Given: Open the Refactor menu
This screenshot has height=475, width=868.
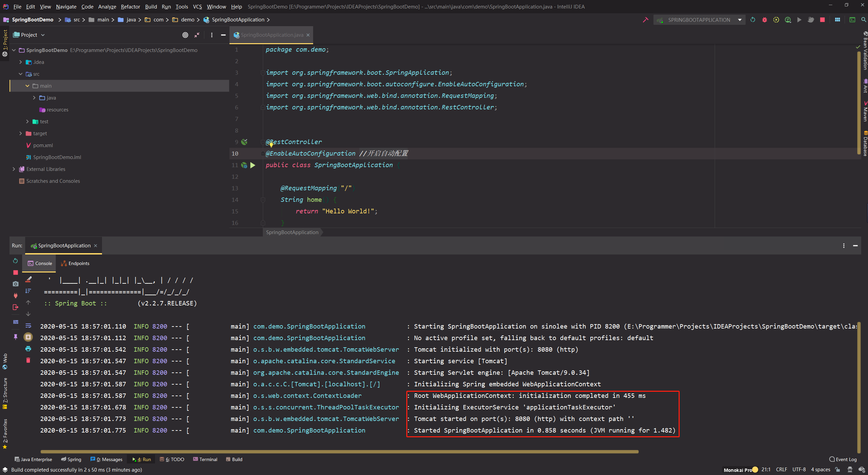Looking at the screenshot, I should tap(130, 6).
